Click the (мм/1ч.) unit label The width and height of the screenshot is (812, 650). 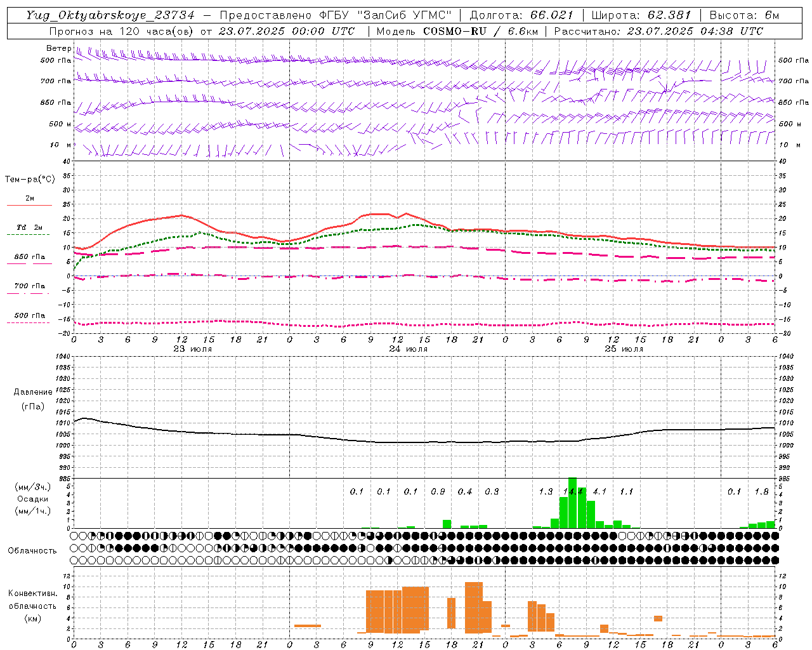point(33,511)
